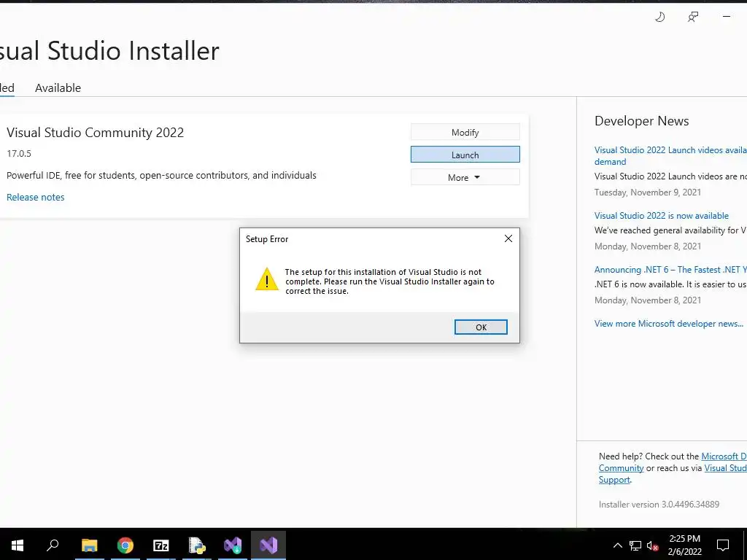Switch to the Available tab
Viewport: 747px width, 560px height.
(x=58, y=88)
